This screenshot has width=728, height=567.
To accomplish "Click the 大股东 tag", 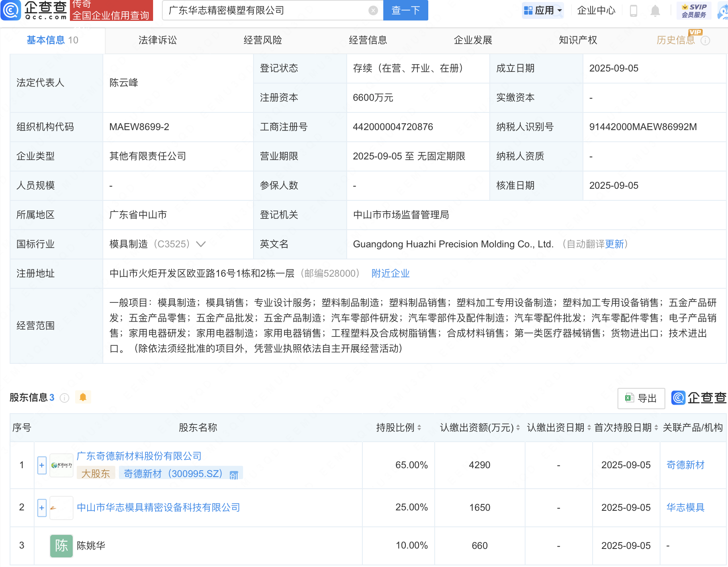I will click(96, 474).
